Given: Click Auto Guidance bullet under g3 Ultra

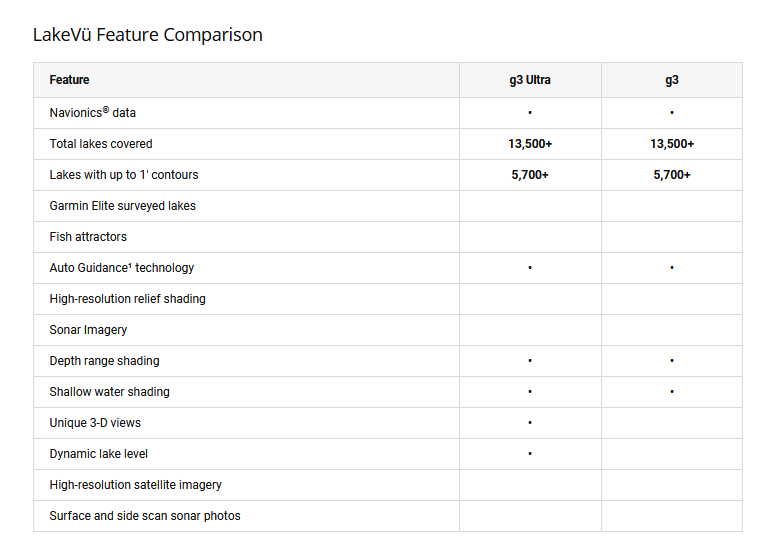Looking at the screenshot, I should pos(530,268).
